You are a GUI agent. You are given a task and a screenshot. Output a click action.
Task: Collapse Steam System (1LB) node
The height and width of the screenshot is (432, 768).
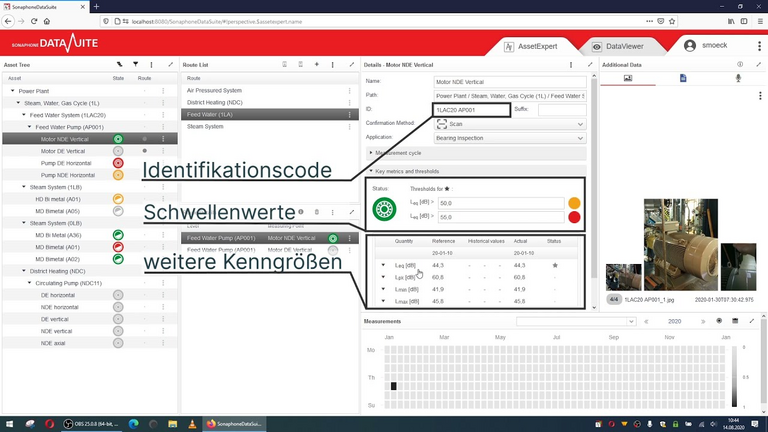(x=24, y=187)
